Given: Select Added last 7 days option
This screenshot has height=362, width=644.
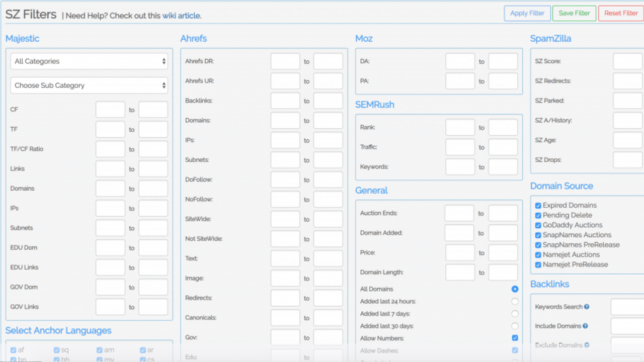Looking at the screenshot, I should 515,314.
